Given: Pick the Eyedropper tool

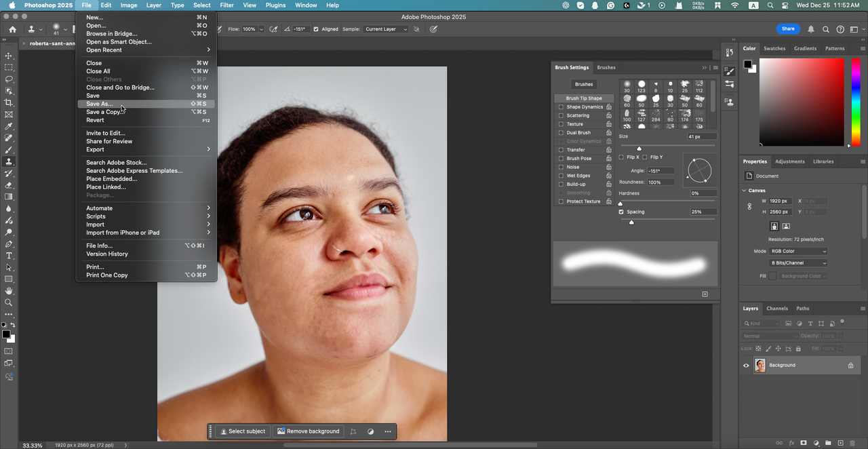Looking at the screenshot, I should [x=9, y=126].
